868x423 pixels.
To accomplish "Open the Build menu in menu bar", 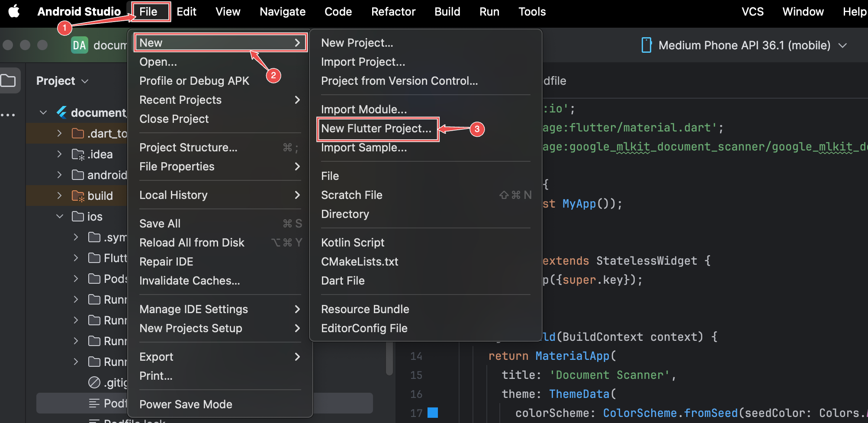I will pyautogui.click(x=447, y=12).
